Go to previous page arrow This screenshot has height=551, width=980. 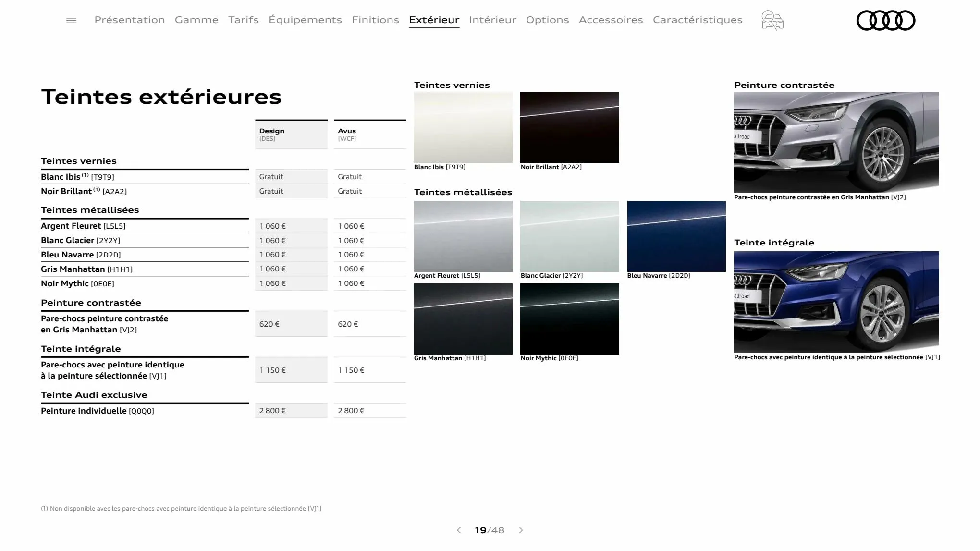pos(459,530)
